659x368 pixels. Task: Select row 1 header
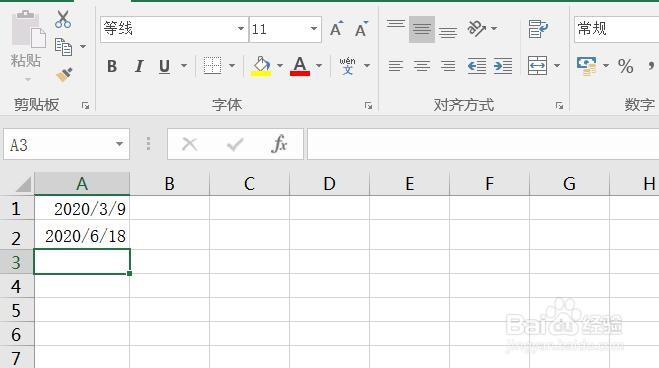click(x=16, y=208)
